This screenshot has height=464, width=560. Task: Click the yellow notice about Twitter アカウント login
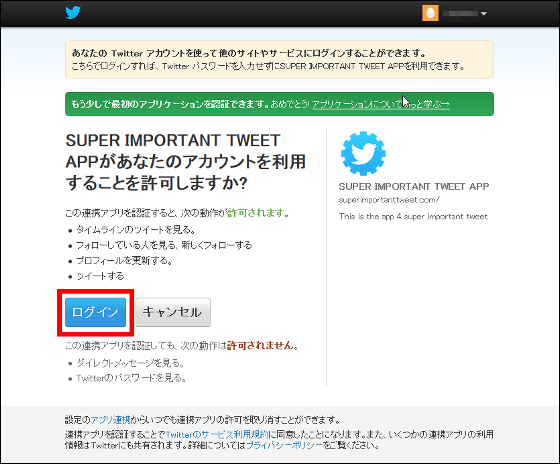pos(279,59)
